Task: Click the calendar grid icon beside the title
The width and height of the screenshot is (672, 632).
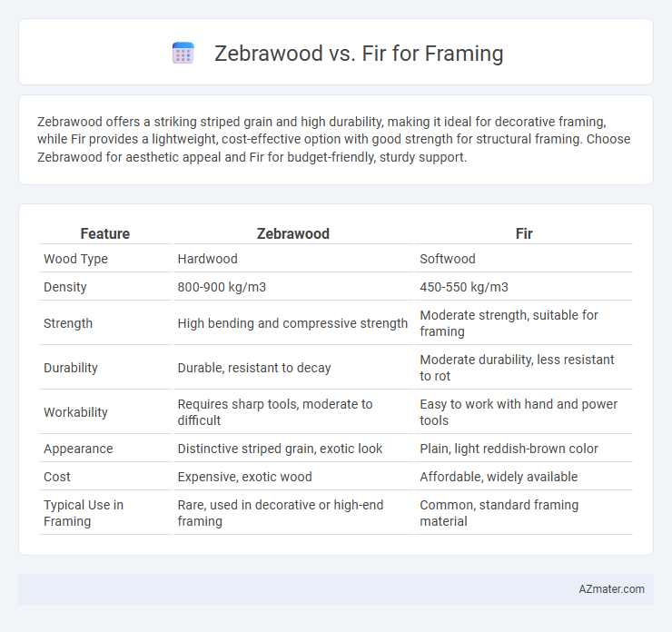Action: [183, 54]
